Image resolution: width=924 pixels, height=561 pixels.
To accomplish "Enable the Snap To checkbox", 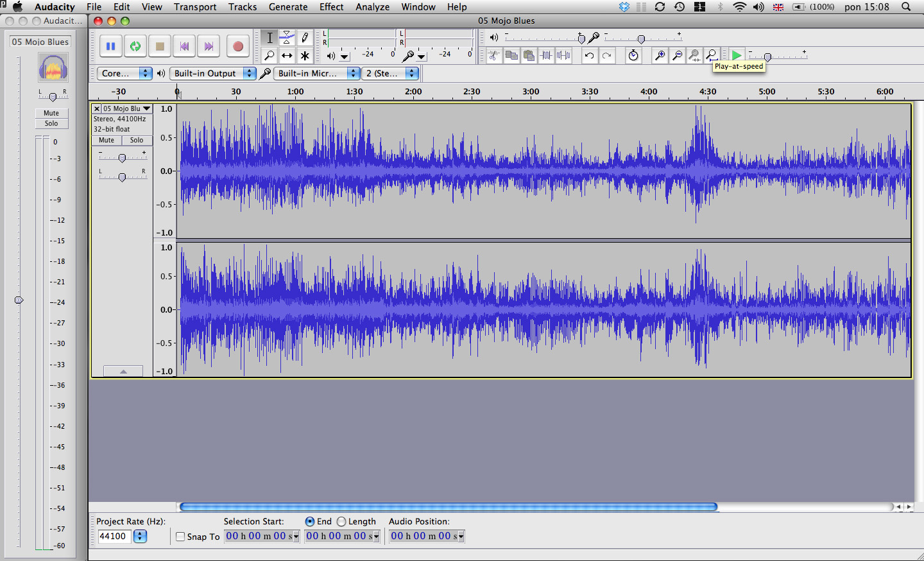I will tap(180, 537).
